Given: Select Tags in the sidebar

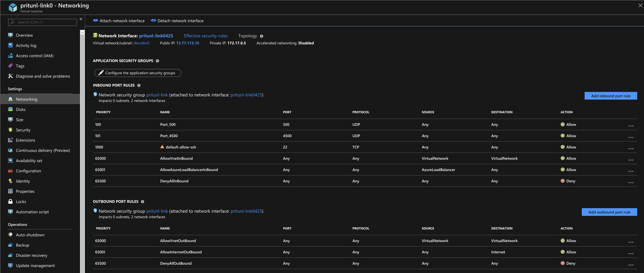Looking at the screenshot, I should coord(20,66).
